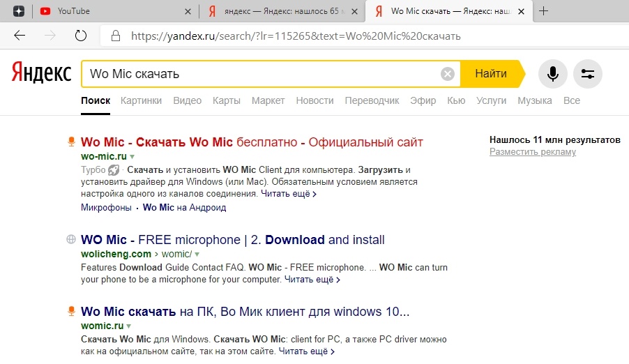Open the Услуги search tab
Screen dimensions: 629x364
492,100
